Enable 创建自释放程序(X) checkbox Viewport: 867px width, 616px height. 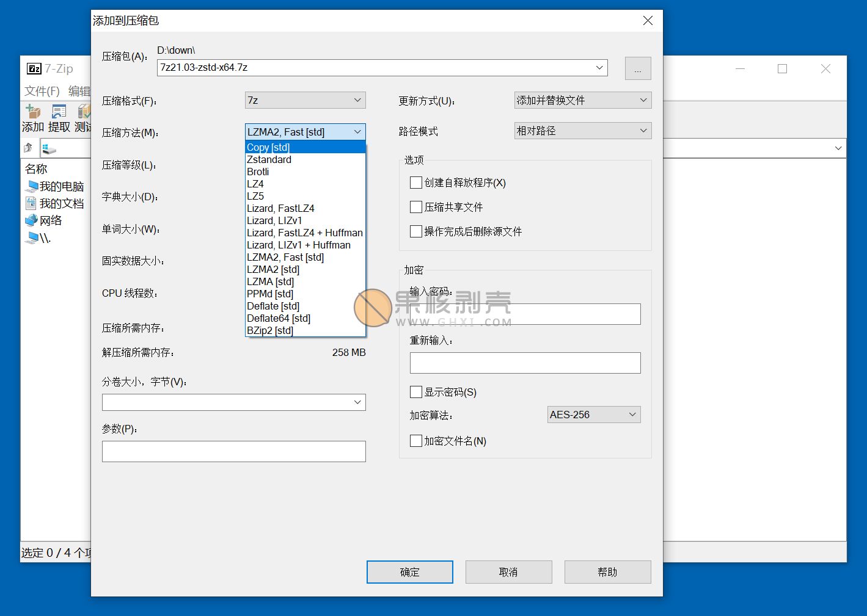tap(416, 183)
